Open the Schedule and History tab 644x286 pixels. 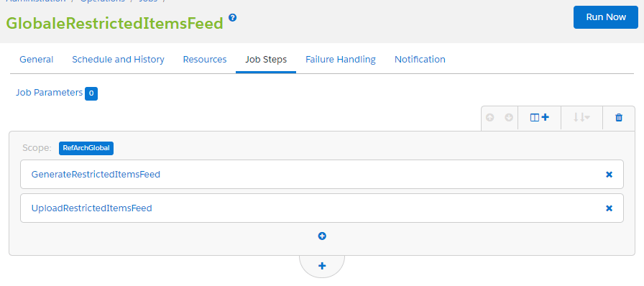119,59
